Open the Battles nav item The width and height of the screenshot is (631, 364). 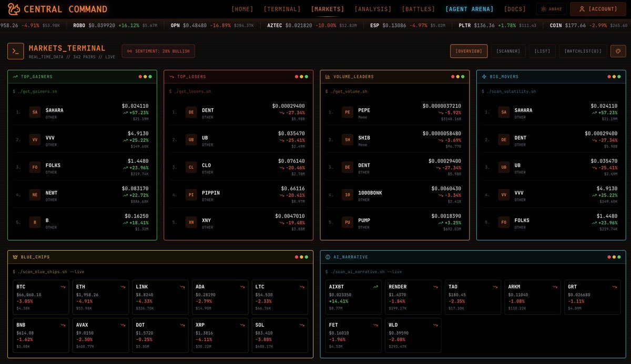click(419, 9)
